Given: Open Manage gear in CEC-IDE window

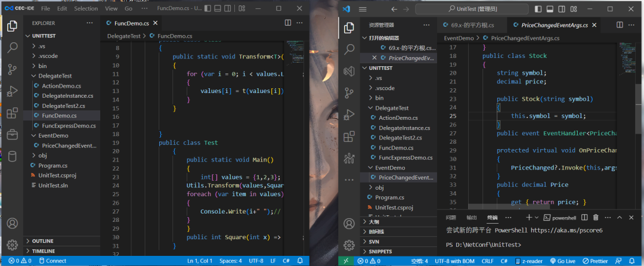Looking at the screenshot, I should point(13,245).
